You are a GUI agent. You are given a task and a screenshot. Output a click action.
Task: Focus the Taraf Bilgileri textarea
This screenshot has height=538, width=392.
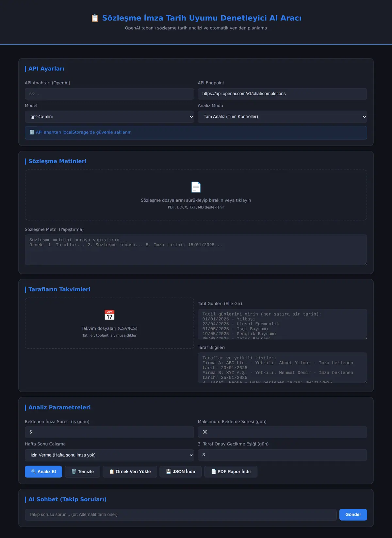click(x=282, y=368)
